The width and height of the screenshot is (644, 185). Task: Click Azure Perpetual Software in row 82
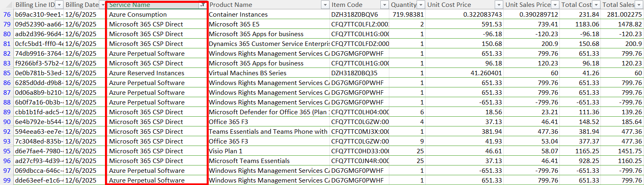[x=157, y=54]
